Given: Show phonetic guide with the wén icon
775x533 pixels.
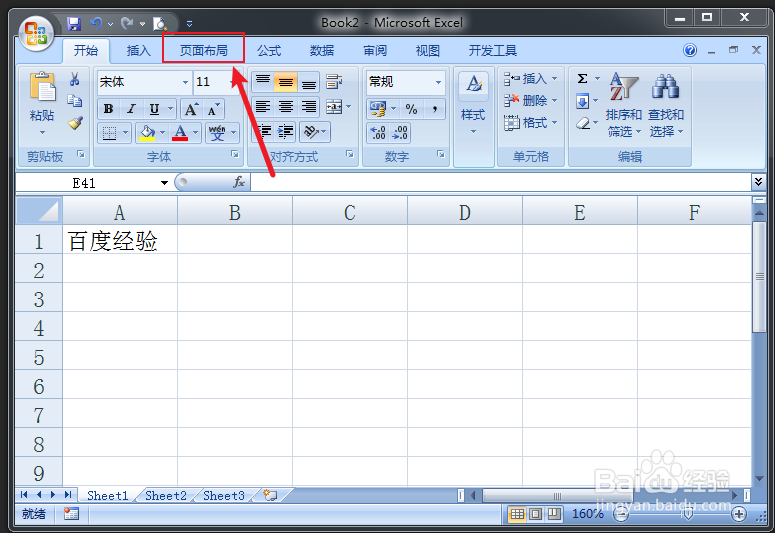Looking at the screenshot, I should tap(217, 133).
